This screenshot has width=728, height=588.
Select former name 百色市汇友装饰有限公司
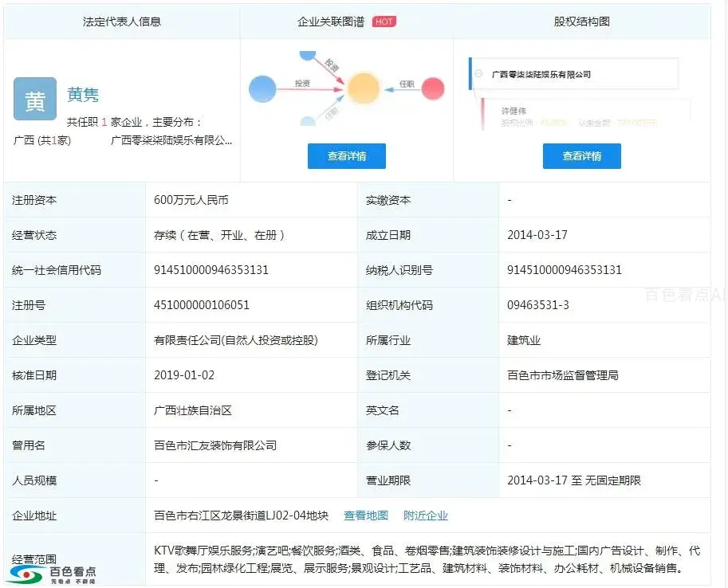pos(215,445)
